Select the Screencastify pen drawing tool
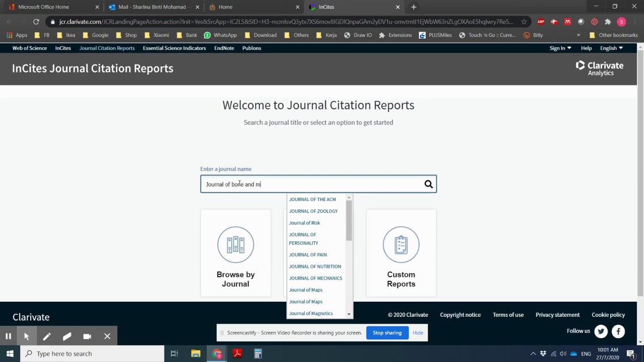 (47, 336)
